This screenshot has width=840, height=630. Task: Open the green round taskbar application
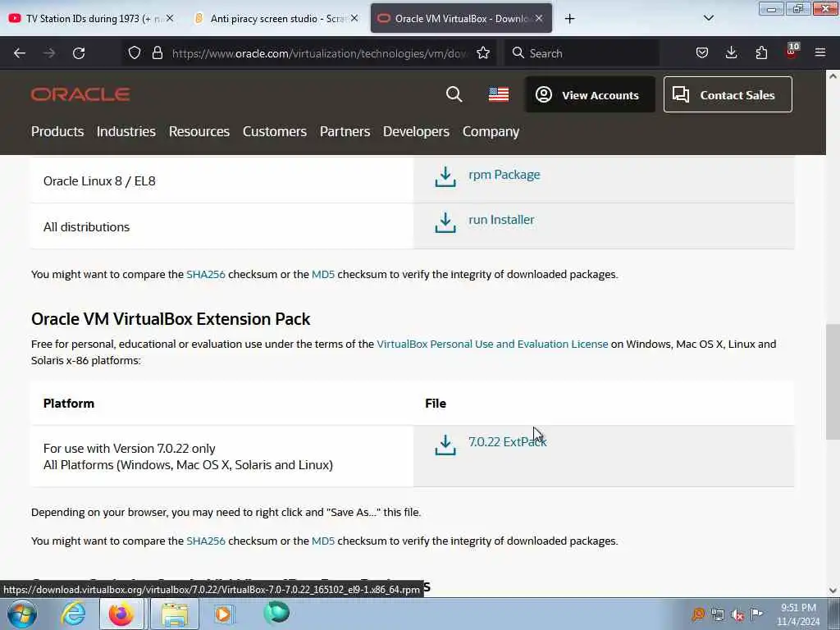click(x=276, y=613)
